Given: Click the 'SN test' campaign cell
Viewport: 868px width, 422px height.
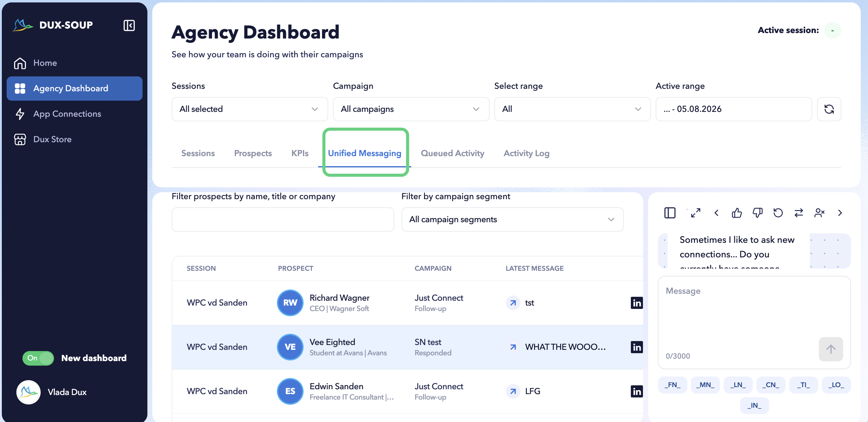Looking at the screenshot, I should [433, 347].
